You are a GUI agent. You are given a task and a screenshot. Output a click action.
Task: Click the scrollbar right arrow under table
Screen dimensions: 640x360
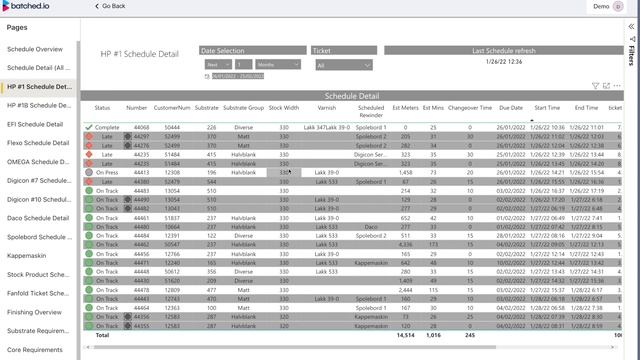(x=612, y=347)
